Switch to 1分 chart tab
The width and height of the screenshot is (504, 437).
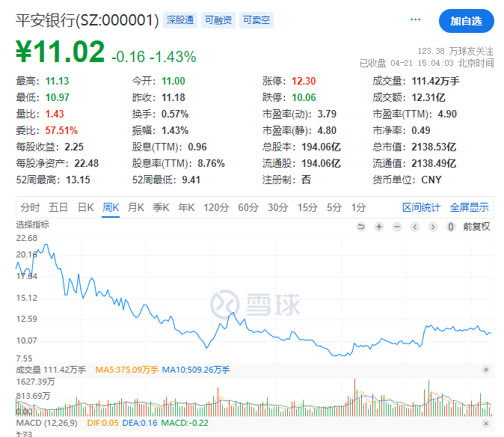(358, 207)
